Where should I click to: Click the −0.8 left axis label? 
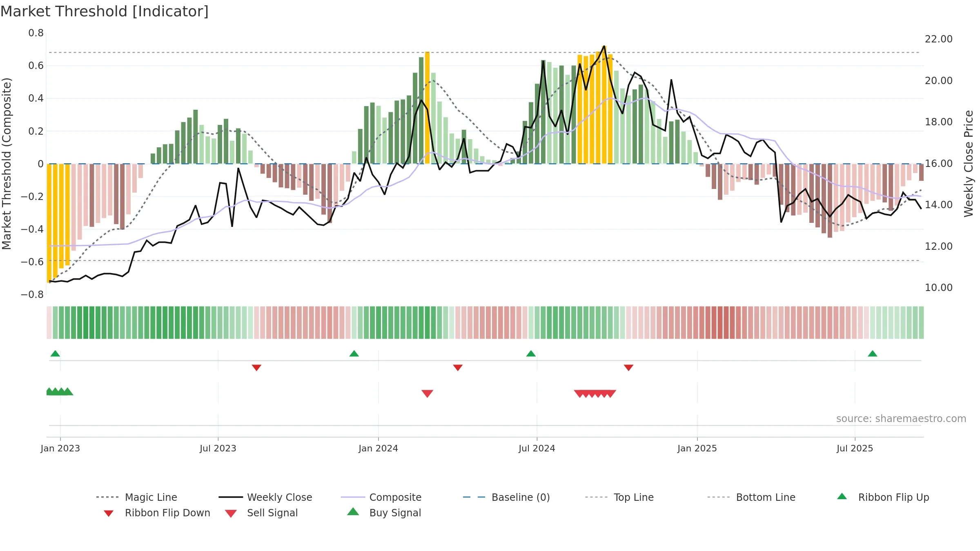point(32,295)
